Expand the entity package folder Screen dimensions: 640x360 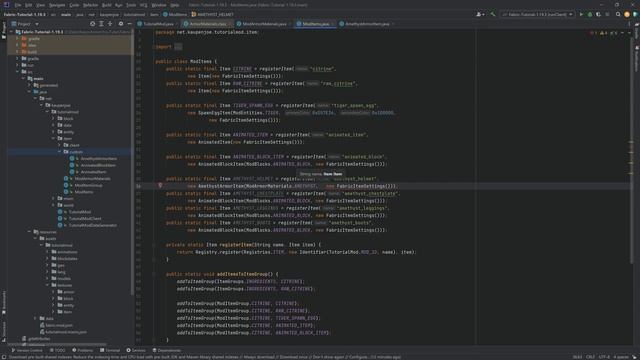click(x=53, y=132)
